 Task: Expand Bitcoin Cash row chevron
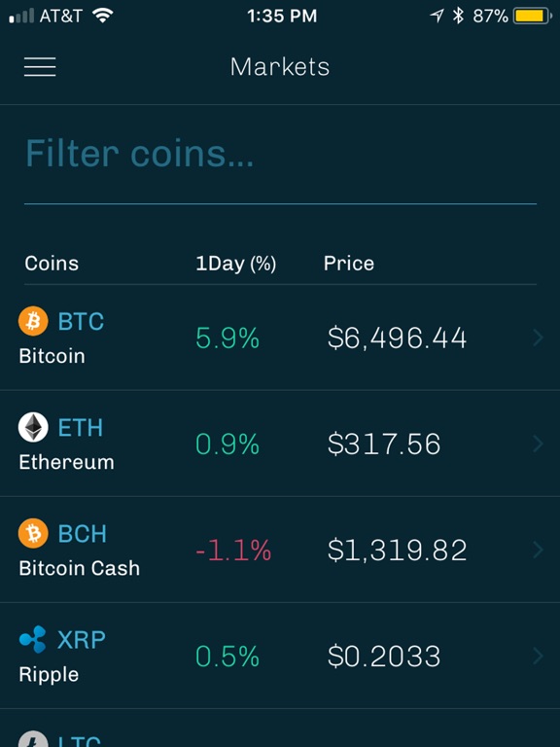[538, 550]
